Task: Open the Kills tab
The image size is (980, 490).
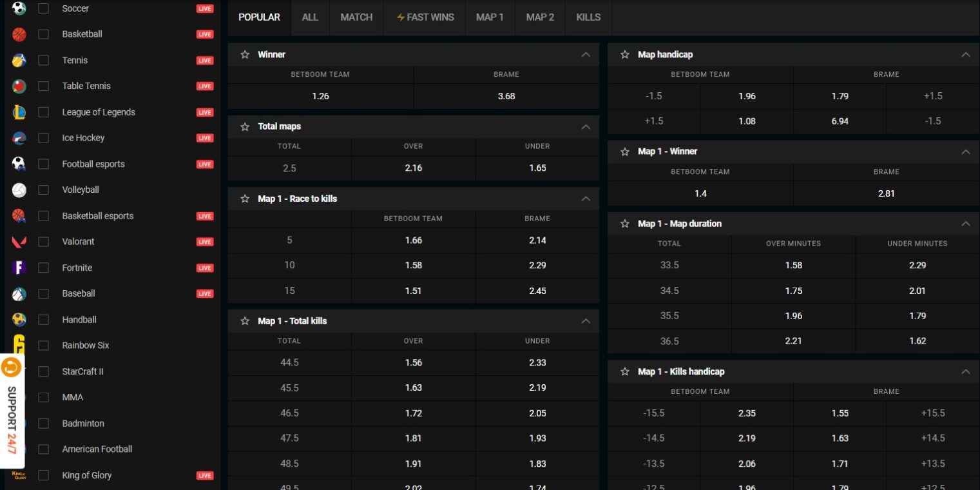Action: click(x=588, y=17)
